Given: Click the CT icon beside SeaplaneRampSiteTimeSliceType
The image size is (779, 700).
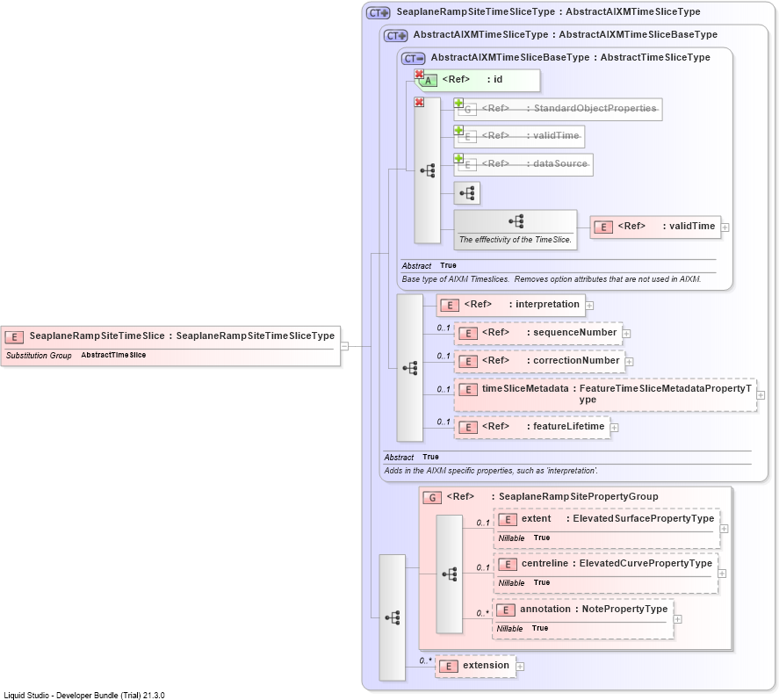Looking at the screenshot, I should click(x=378, y=13).
